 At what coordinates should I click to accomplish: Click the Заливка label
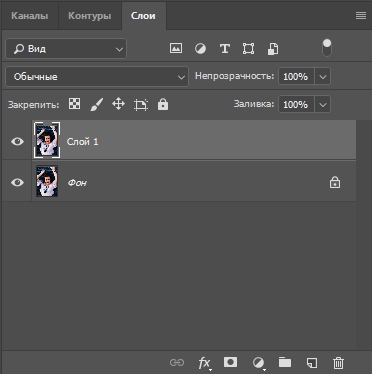[254, 104]
